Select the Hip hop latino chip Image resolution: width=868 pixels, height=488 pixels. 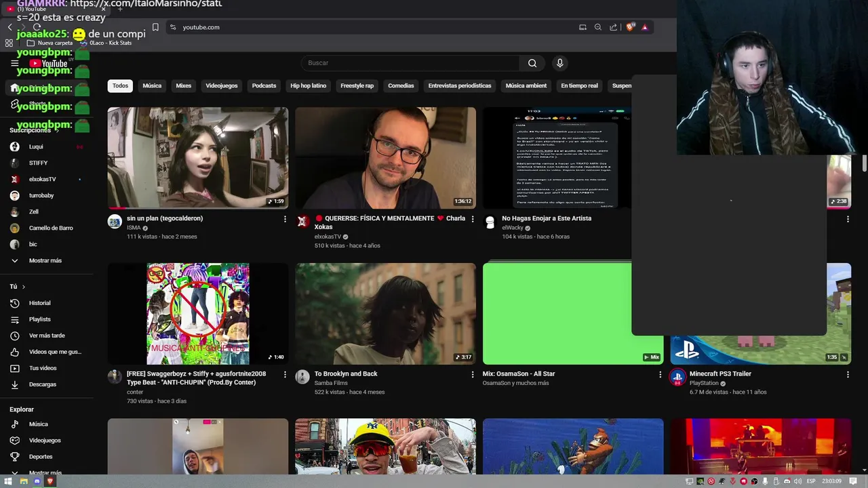309,86
